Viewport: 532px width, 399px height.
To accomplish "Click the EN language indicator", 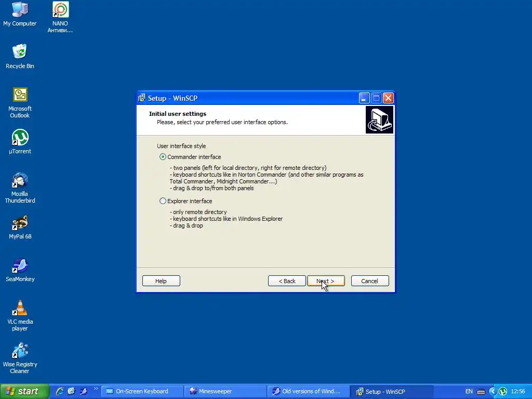I will click(469, 391).
